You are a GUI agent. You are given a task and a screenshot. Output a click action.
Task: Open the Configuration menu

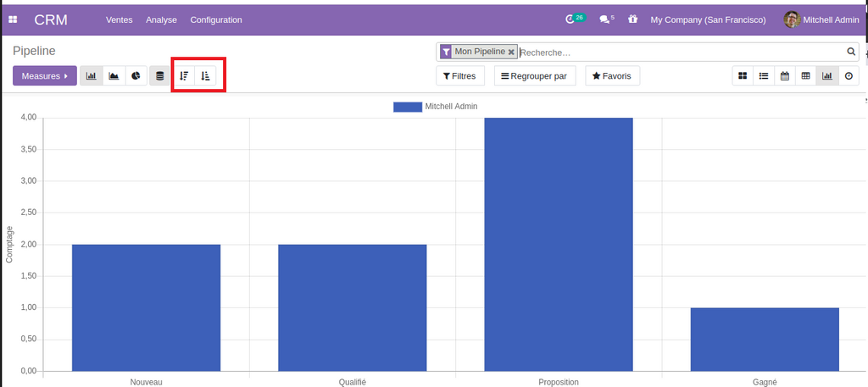coord(215,19)
